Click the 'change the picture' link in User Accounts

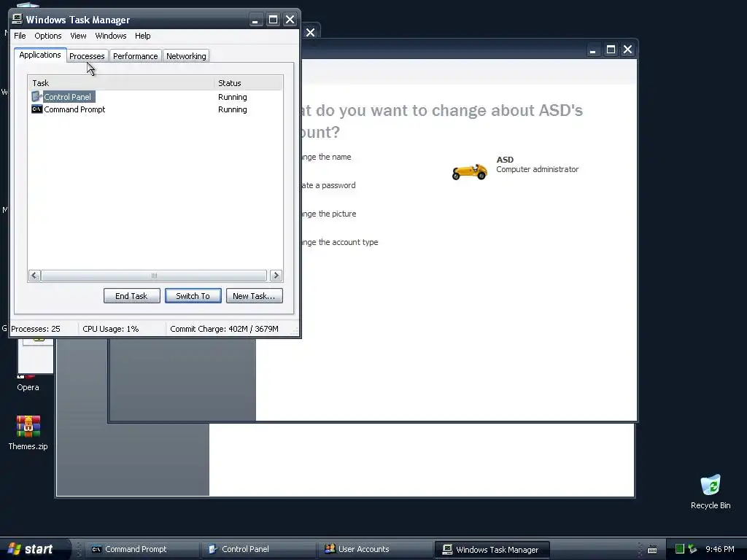pyautogui.click(x=329, y=214)
